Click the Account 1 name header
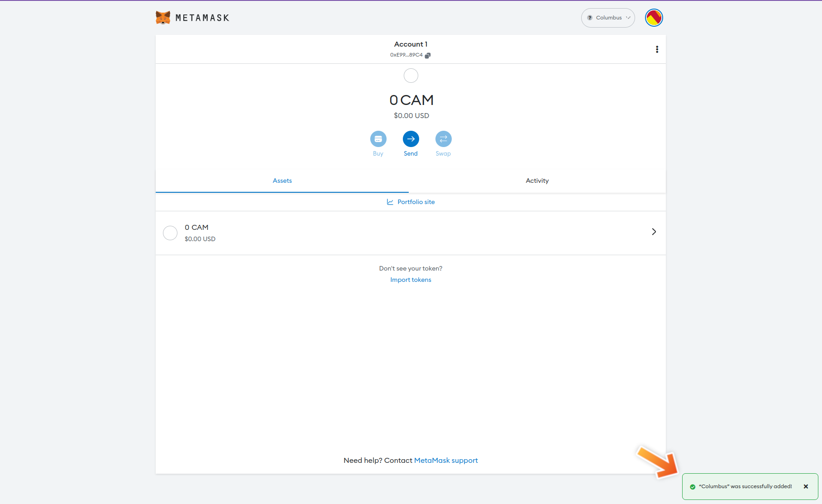This screenshot has width=822, height=504. 411,44
